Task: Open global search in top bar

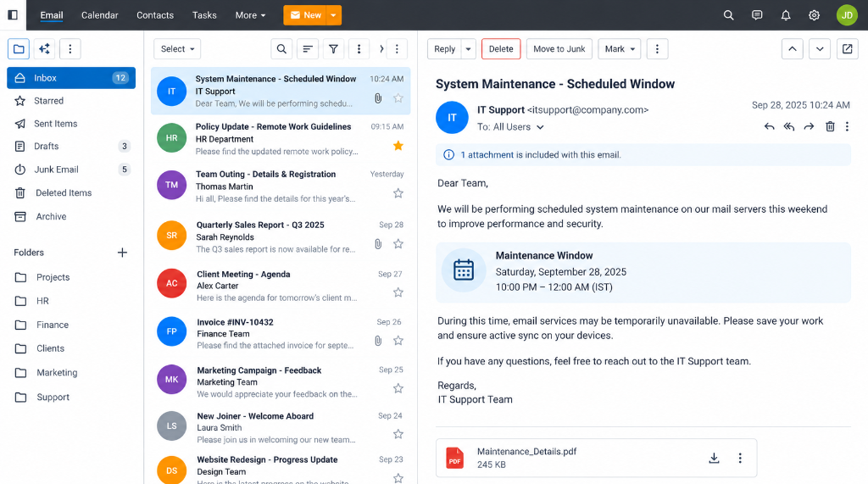Action: (728, 15)
